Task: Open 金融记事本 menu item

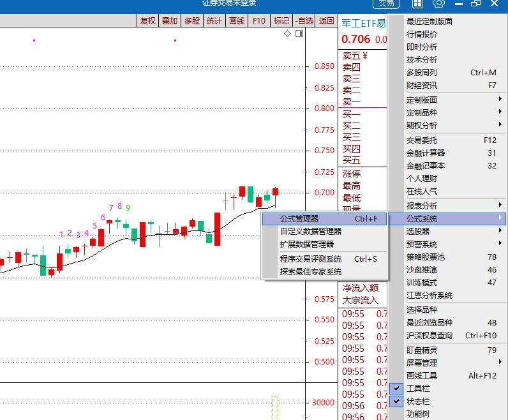Action: click(x=447, y=165)
